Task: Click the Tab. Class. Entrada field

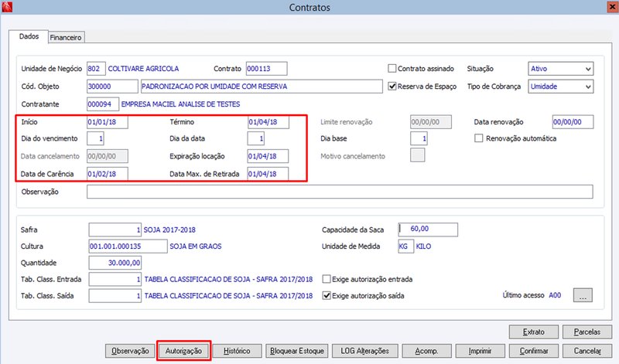Action: click(x=115, y=279)
